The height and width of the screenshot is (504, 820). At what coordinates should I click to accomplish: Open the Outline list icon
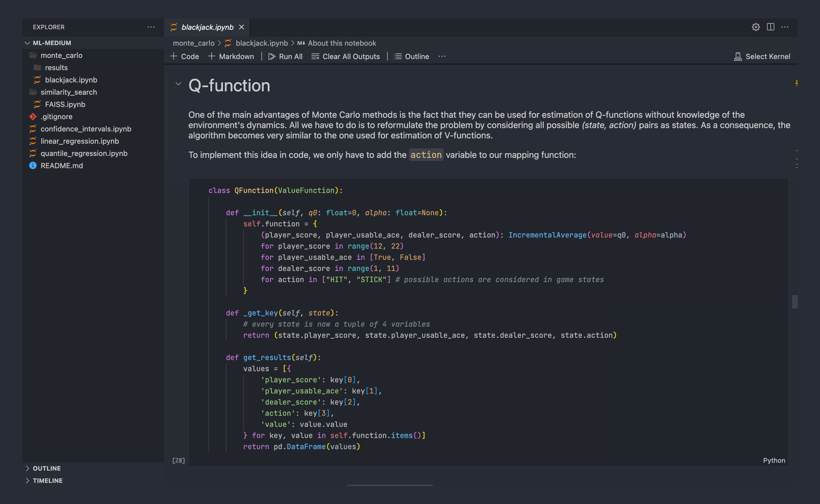[397, 56]
